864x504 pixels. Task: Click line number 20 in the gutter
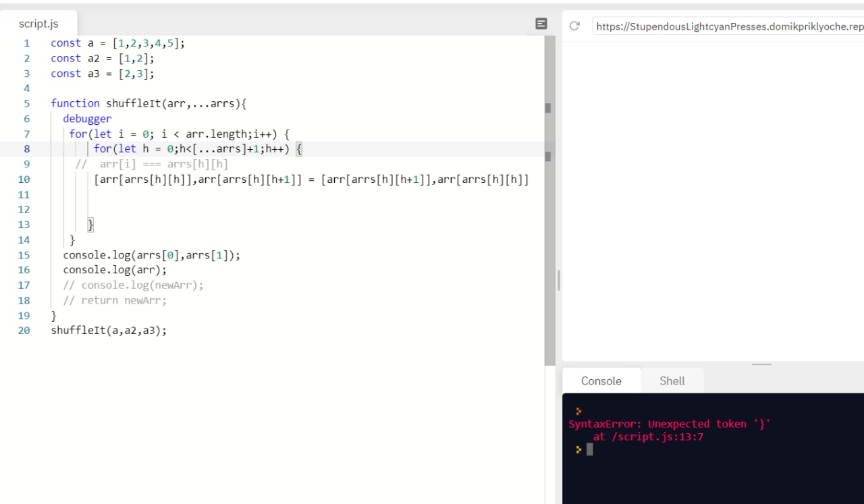[24, 331]
